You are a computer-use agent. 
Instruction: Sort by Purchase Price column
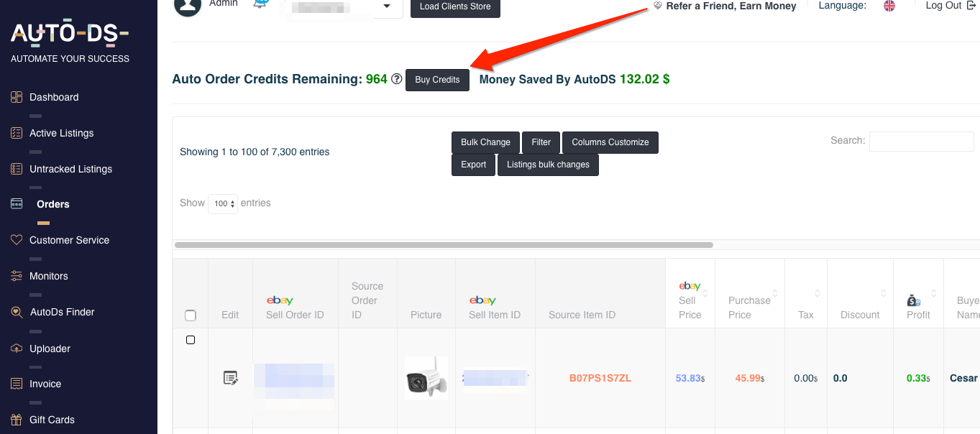(750, 293)
